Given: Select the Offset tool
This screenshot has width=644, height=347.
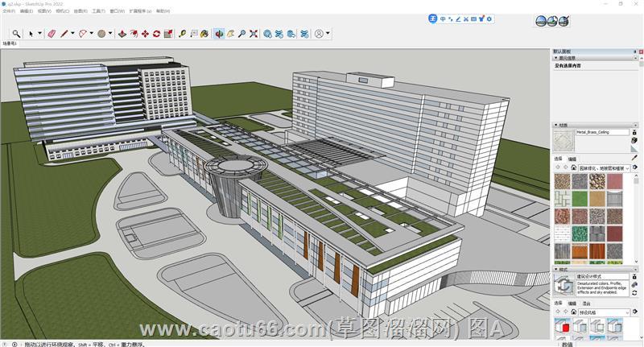Looking at the screenshot, I should pos(134,34).
